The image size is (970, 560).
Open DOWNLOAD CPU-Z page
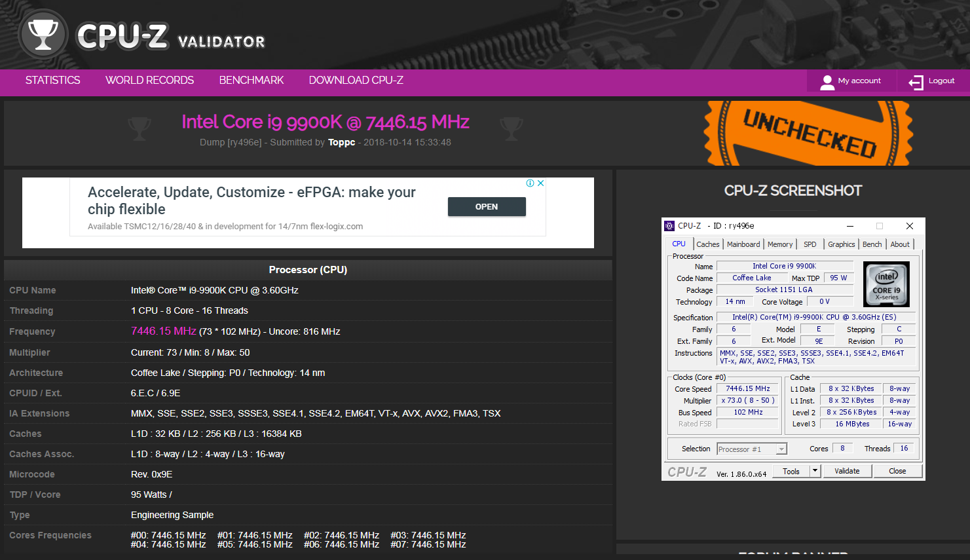(x=356, y=80)
